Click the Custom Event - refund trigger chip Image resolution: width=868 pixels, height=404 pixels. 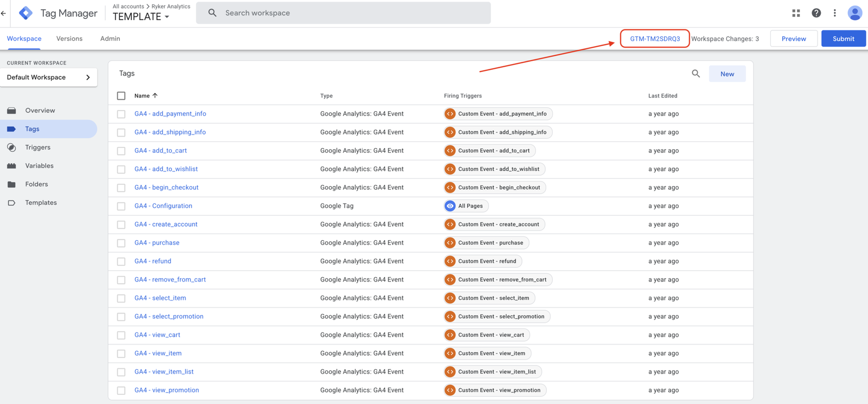483,261
